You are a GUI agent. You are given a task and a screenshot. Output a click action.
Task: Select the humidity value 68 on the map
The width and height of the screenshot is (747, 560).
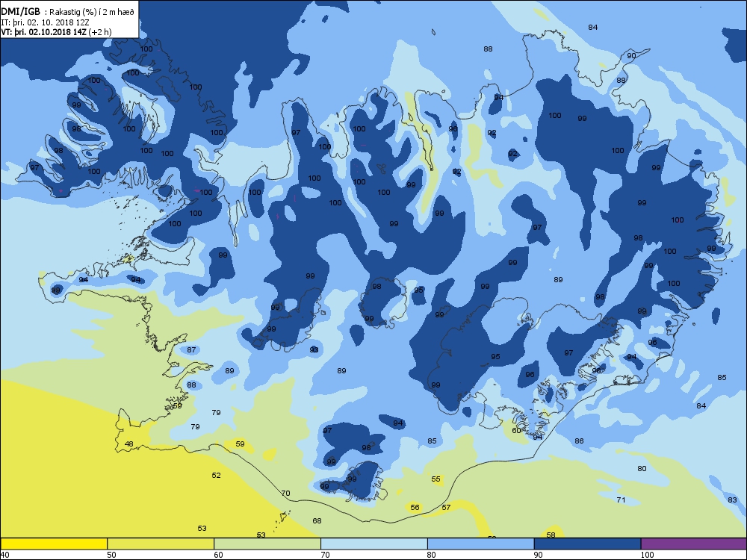pyautogui.click(x=317, y=521)
